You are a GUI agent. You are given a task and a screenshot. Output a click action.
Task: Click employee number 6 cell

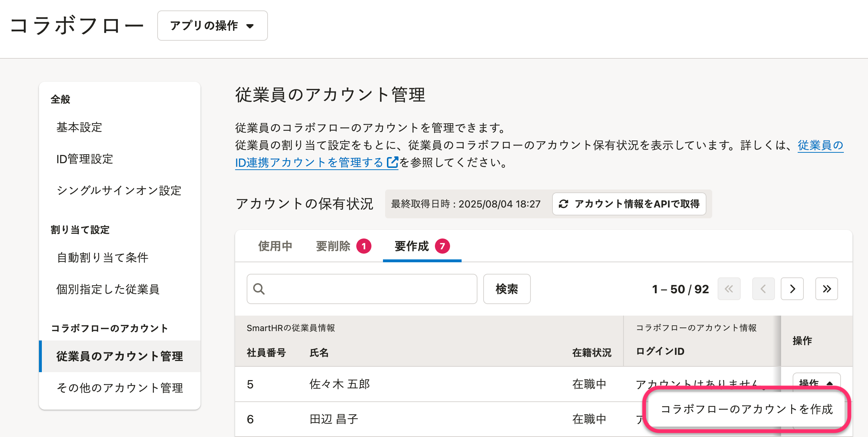click(x=250, y=419)
